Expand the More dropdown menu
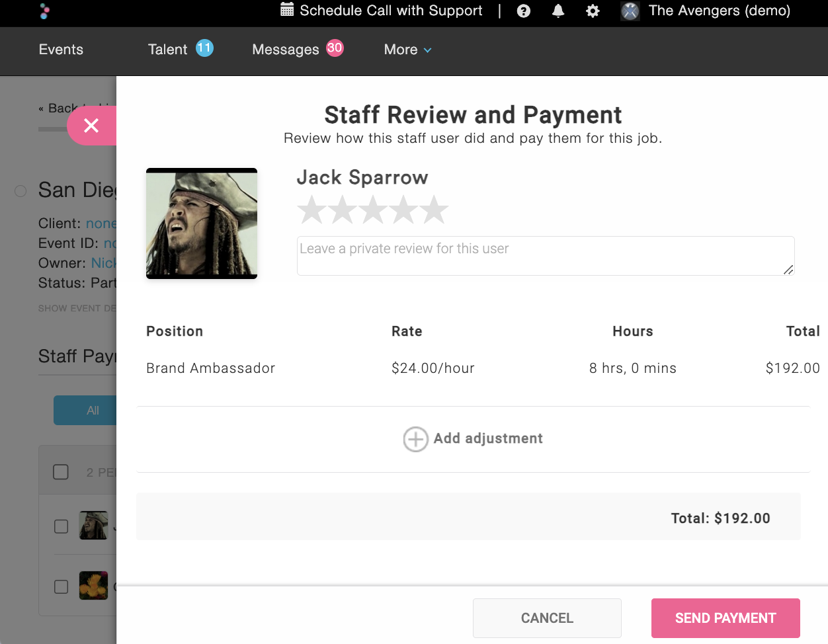This screenshot has height=644, width=828. pyautogui.click(x=407, y=50)
